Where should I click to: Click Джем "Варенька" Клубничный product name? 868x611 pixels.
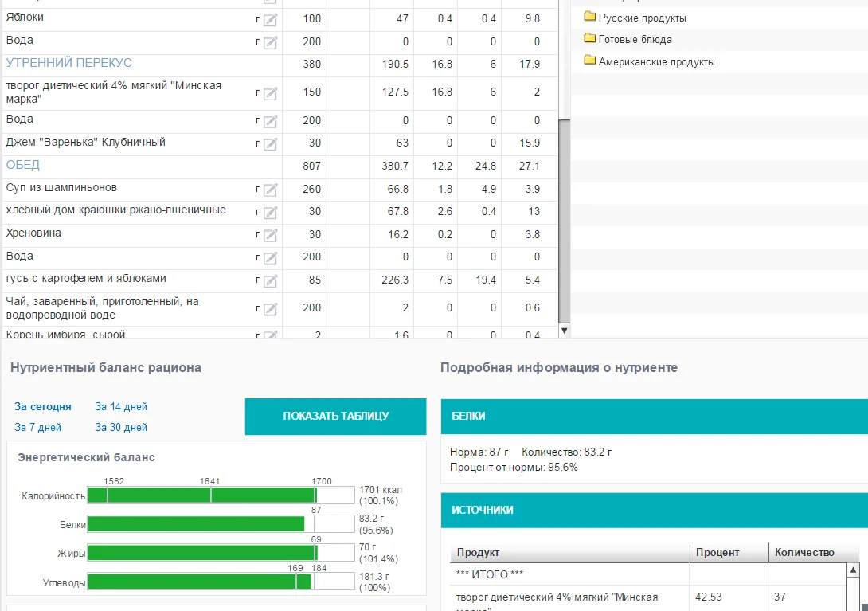(85, 143)
